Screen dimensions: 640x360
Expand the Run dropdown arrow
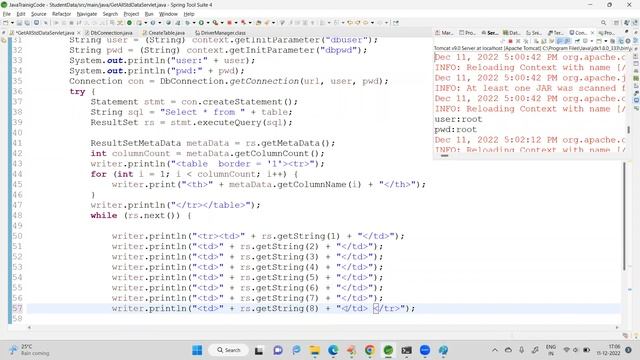pos(208,23)
